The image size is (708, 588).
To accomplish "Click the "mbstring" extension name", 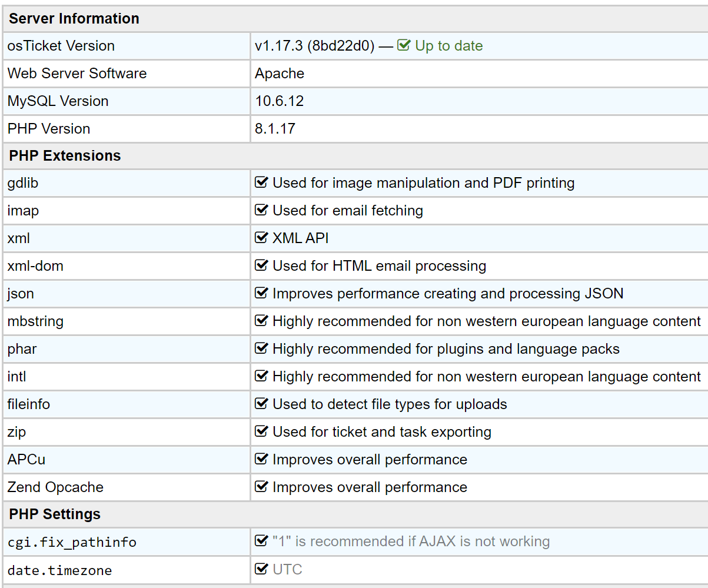I will [x=35, y=321].
